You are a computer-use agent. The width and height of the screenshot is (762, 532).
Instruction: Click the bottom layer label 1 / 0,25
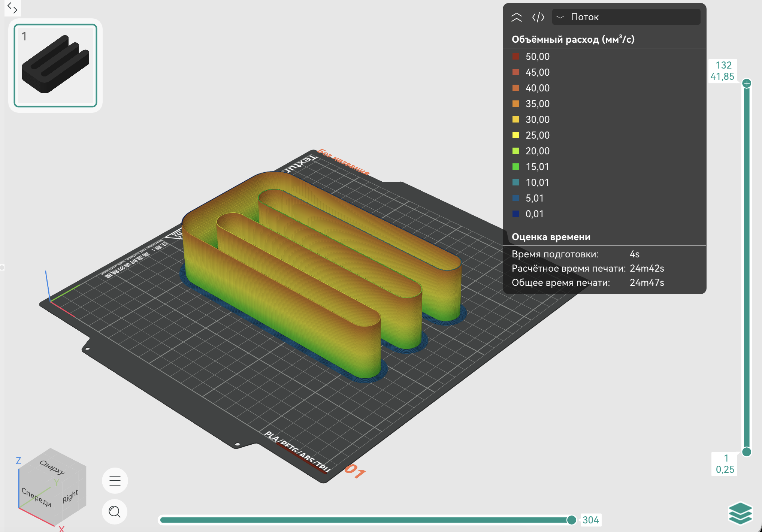(x=725, y=464)
